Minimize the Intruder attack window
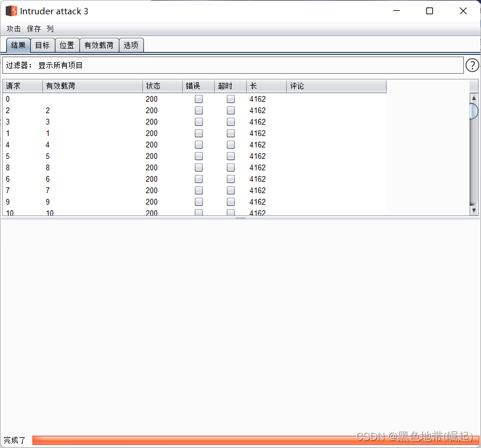This screenshot has height=448, width=481. click(x=396, y=11)
